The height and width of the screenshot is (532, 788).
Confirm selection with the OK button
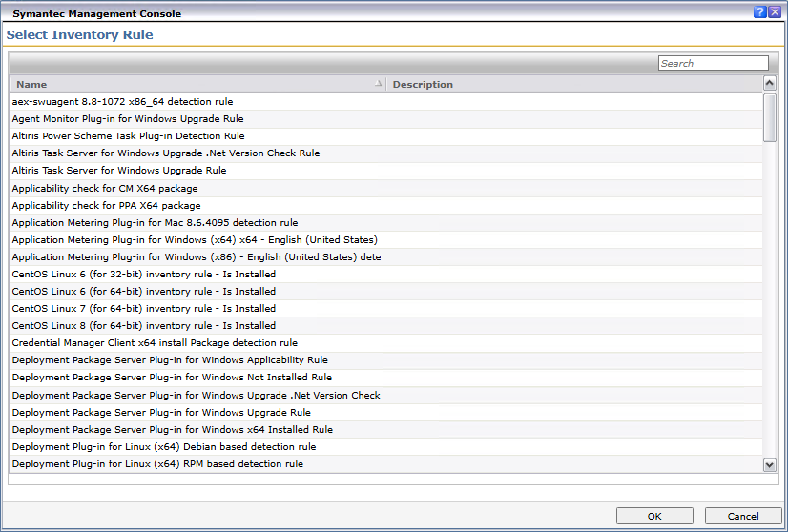[x=654, y=516]
